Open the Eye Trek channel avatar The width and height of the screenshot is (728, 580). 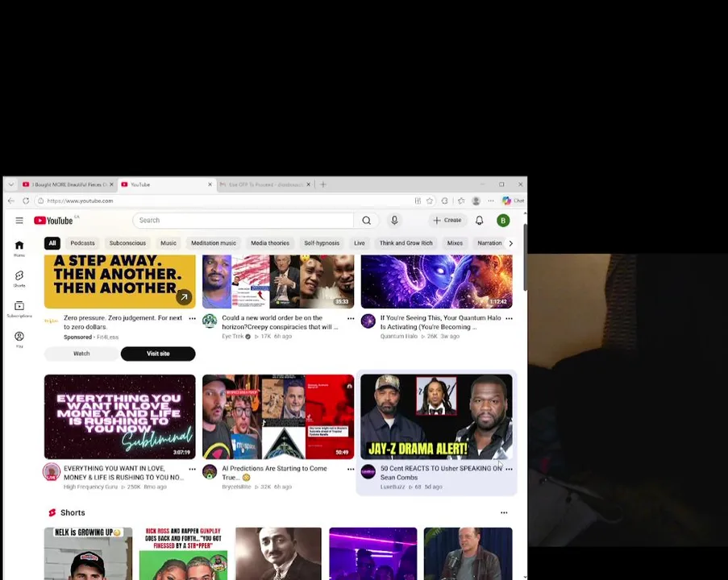point(210,321)
